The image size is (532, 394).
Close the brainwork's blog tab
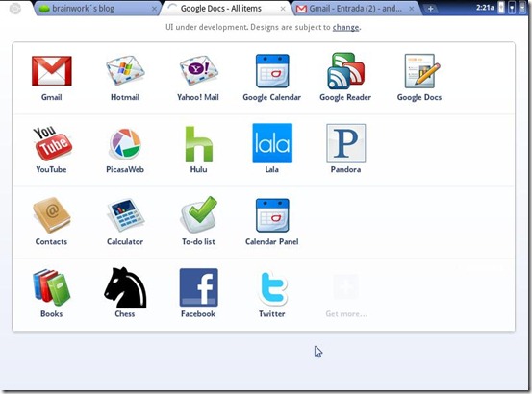click(154, 9)
